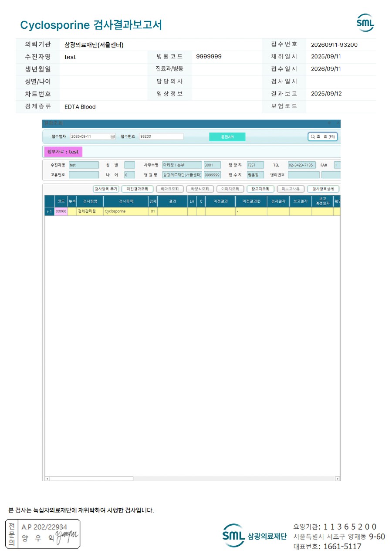Click the institution number 11365200
The height and width of the screenshot is (554, 392).
[350, 527]
